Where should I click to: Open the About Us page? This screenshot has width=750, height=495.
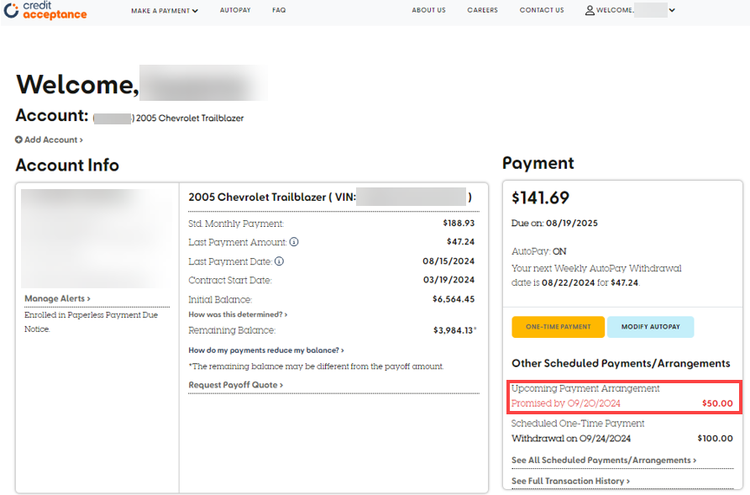[429, 11]
